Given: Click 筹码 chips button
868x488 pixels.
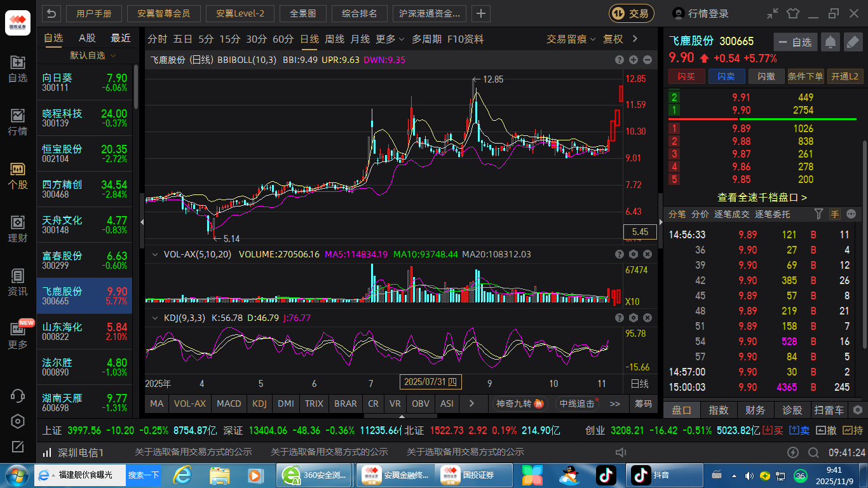Looking at the screenshot, I should pos(644,403).
